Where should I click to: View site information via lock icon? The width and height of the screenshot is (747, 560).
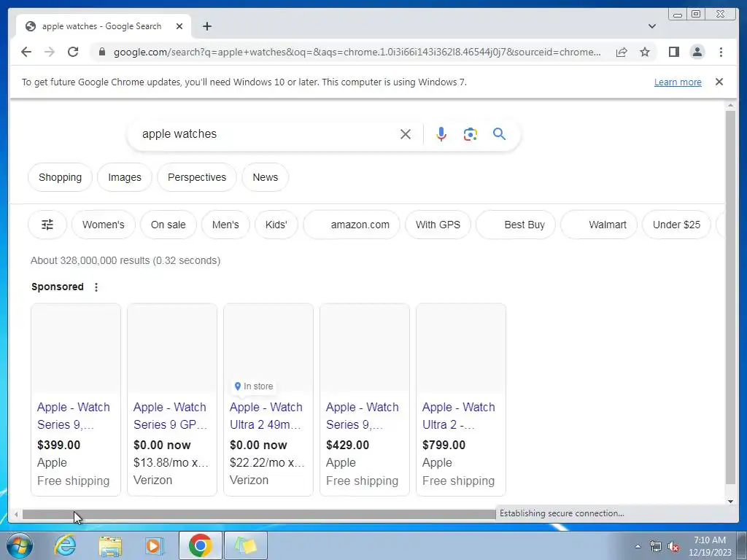click(101, 52)
